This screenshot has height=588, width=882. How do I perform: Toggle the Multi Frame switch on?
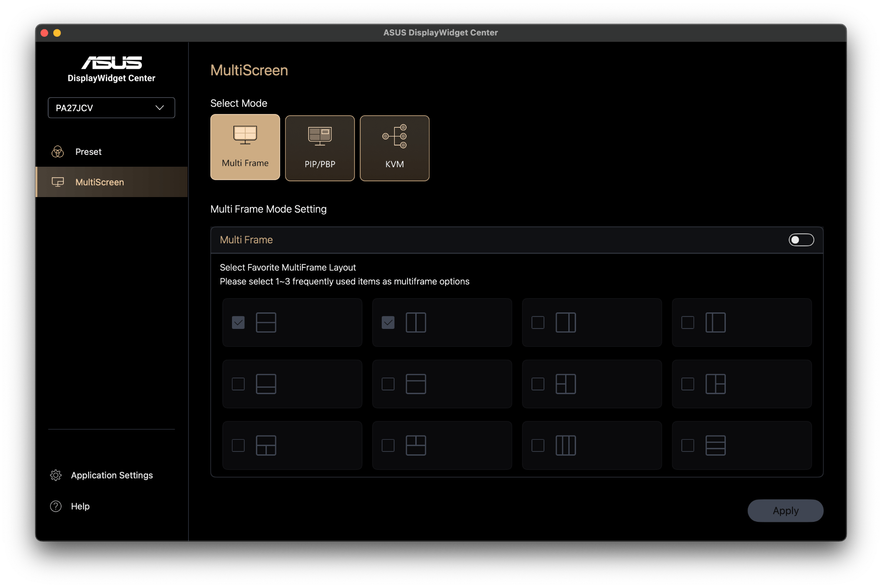pos(801,240)
